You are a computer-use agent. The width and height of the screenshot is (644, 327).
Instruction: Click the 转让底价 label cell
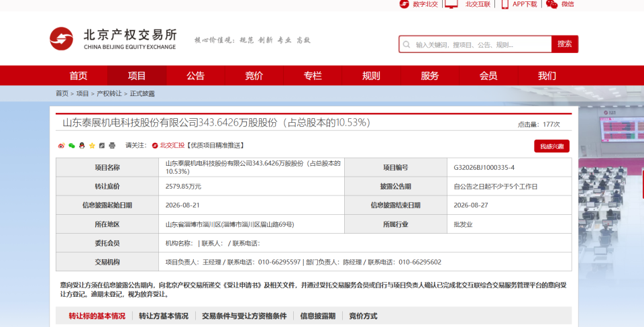107,186
